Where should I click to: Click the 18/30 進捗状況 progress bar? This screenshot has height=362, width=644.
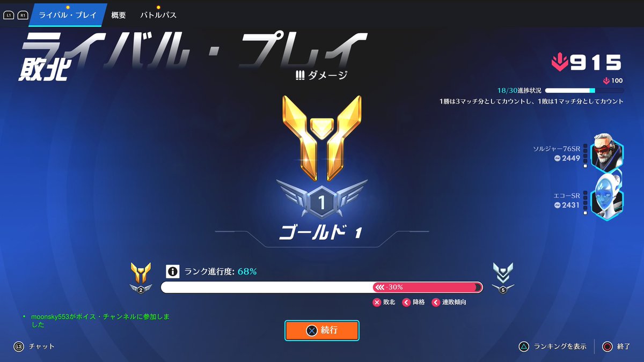(x=584, y=91)
